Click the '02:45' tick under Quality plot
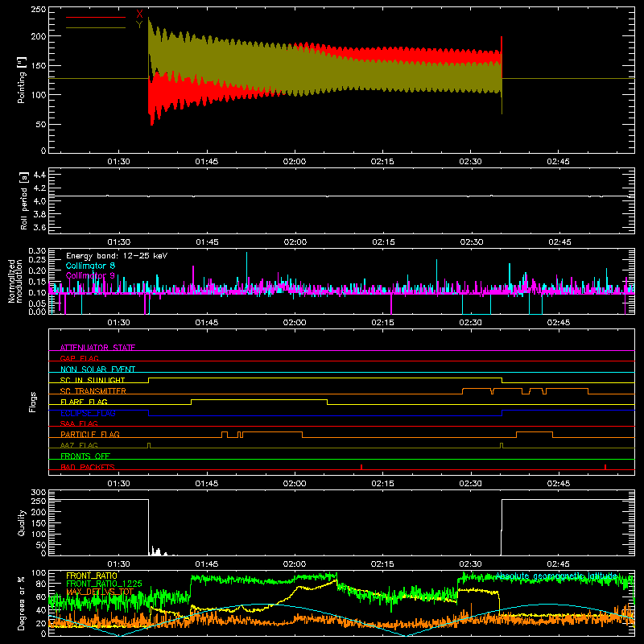 click(558, 564)
